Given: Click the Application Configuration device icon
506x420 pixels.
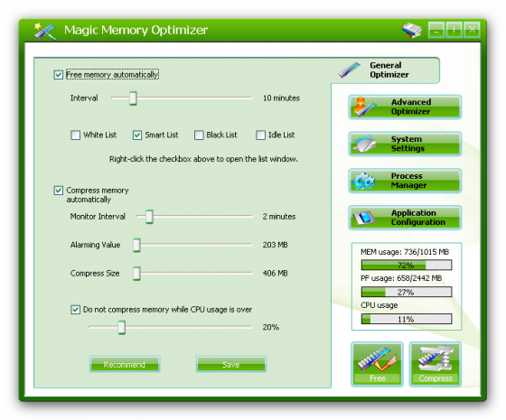Looking at the screenshot, I should 364,218.
